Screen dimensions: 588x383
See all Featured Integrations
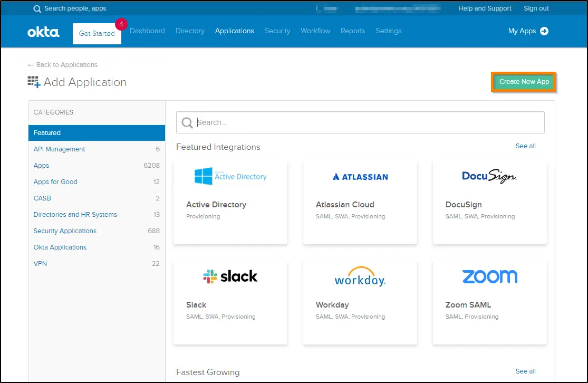point(525,146)
